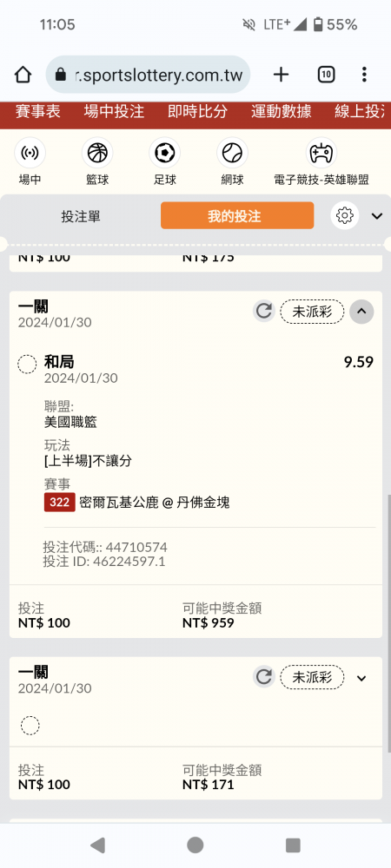Select the basketball 籃球 sport icon

pos(97,154)
